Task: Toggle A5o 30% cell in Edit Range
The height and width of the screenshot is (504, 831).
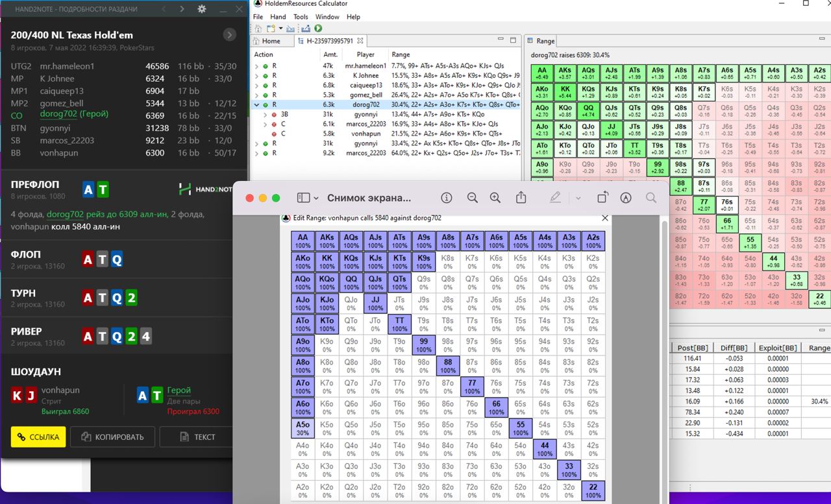Action: (x=303, y=429)
